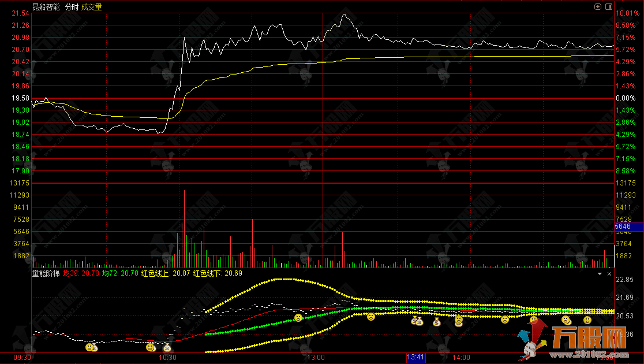Close the 量能阶梯 indicator panel
Screen dimensions: 644x364
[609, 273]
